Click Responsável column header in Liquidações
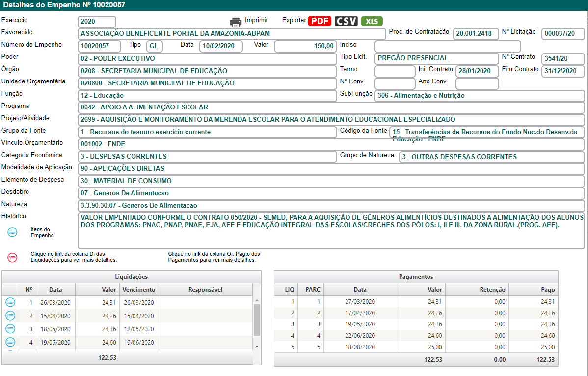This screenshot has height=376, width=588. click(x=206, y=290)
